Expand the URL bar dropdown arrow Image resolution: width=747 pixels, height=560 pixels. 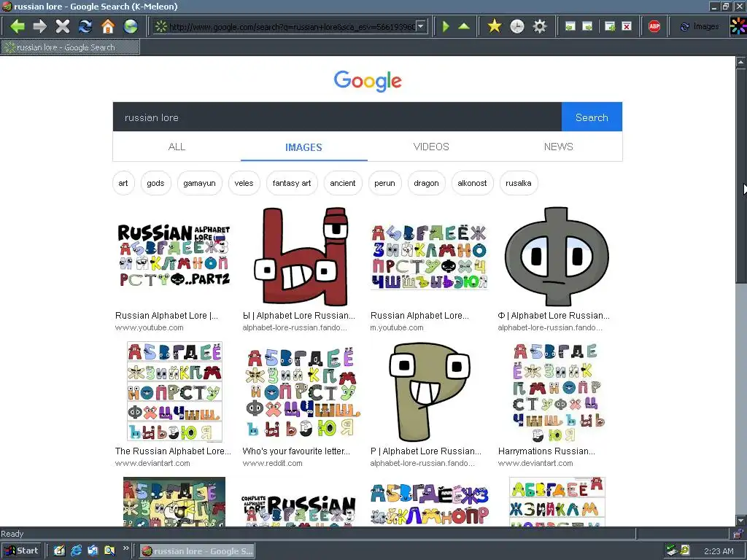point(421,26)
